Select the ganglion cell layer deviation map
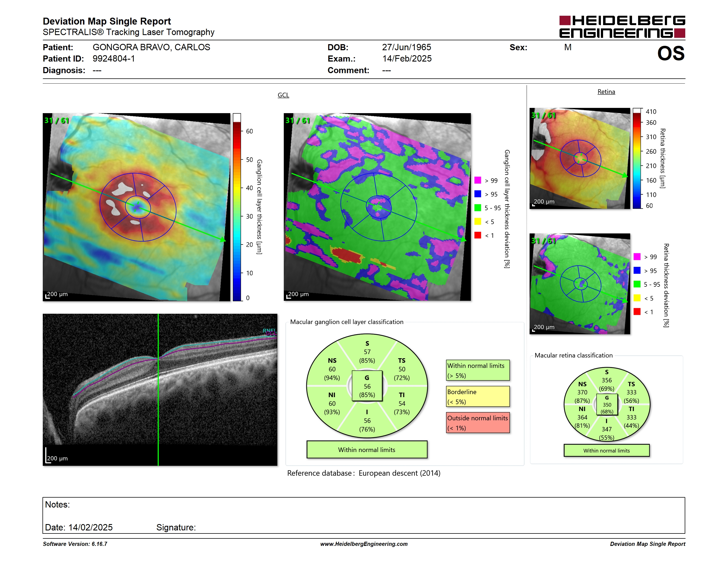Screen dimensions: 728x563 [x=377, y=207]
